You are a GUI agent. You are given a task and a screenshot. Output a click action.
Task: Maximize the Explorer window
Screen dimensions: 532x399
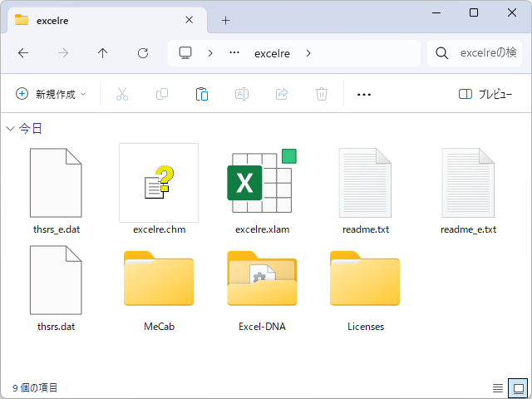point(474,13)
